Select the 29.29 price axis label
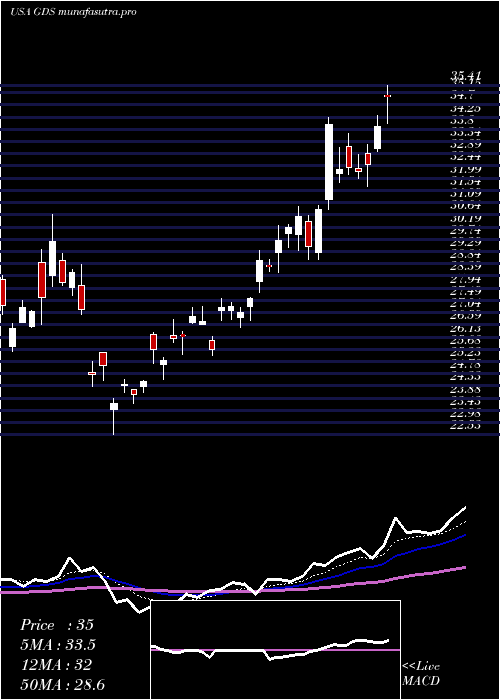This screenshot has height=700, width=500. (465, 243)
